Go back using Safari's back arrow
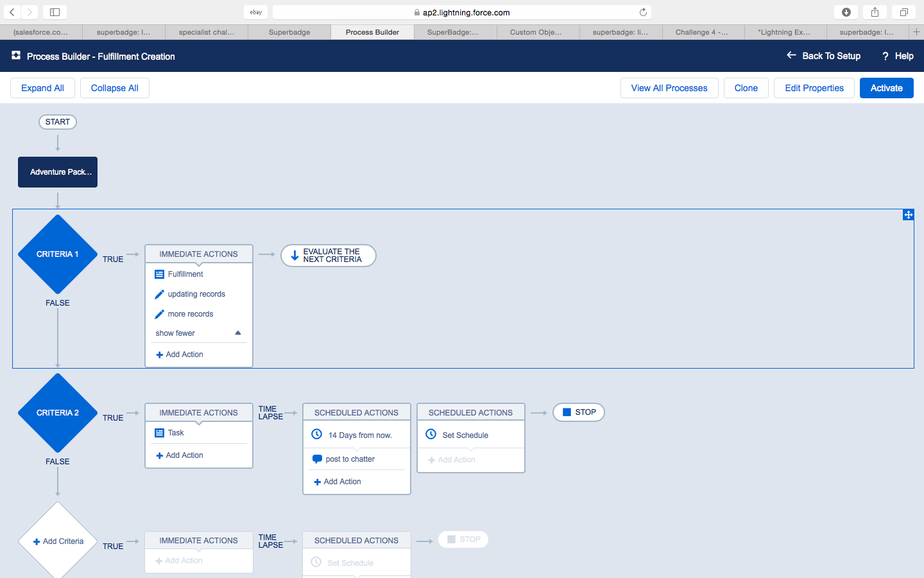Screen dimensions: 924x578 [x=12, y=12]
